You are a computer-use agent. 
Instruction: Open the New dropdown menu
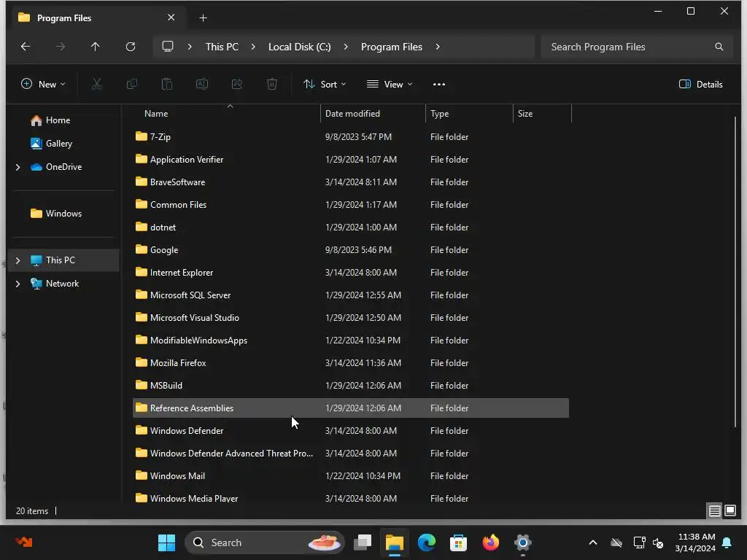point(43,85)
